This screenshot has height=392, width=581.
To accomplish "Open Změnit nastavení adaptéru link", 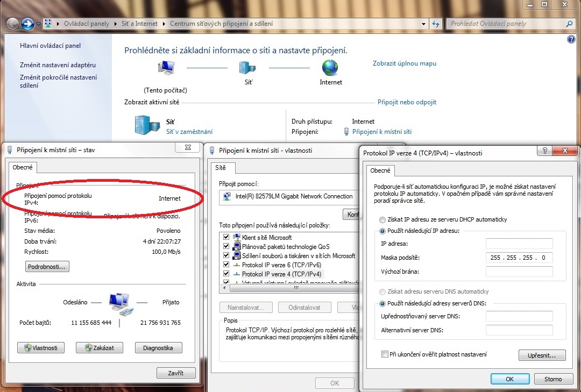I will 58,65.
